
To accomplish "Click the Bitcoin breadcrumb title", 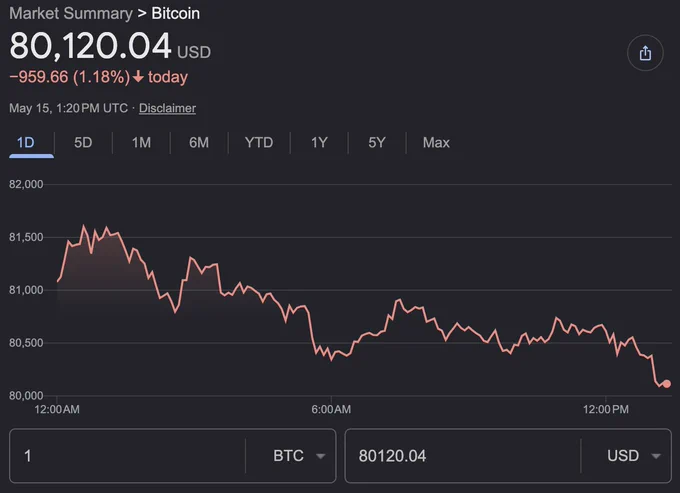I will click(x=176, y=13).
